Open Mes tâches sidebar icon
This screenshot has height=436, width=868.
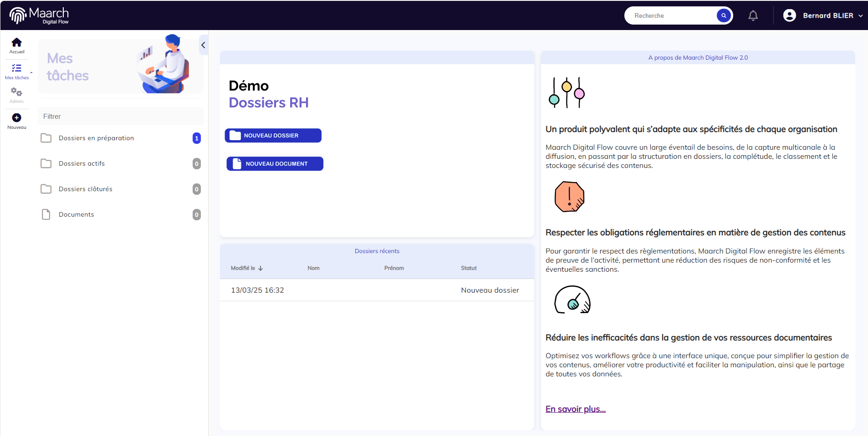(x=17, y=68)
